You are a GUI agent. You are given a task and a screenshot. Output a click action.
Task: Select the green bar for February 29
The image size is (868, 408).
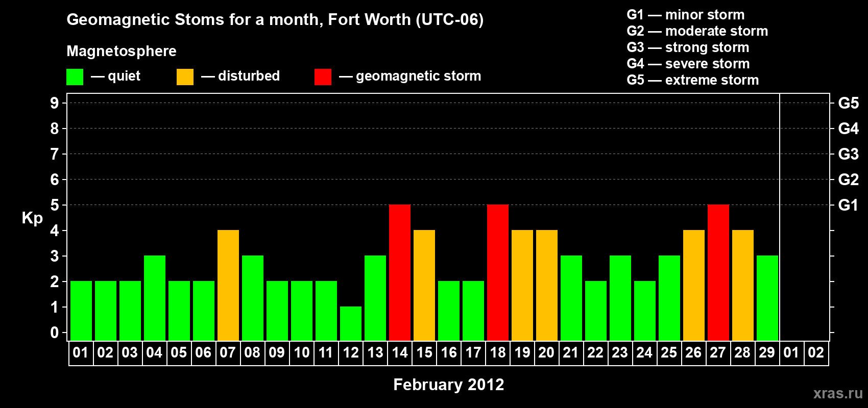point(767,298)
